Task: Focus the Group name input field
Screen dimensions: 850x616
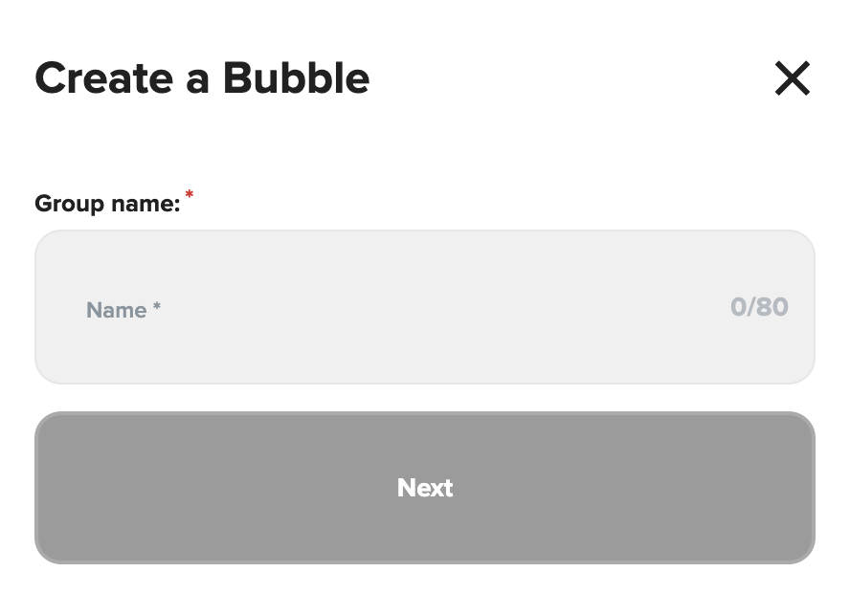Action: (425, 307)
